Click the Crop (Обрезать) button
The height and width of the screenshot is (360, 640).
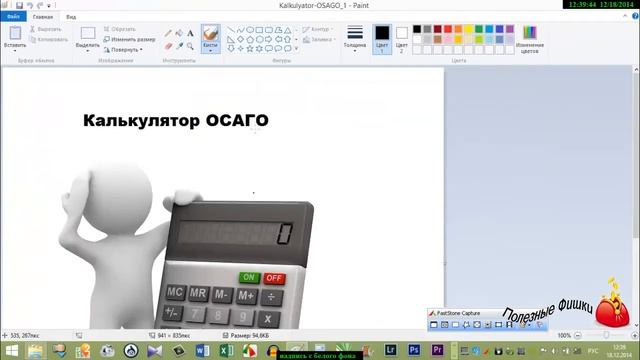[119, 29]
